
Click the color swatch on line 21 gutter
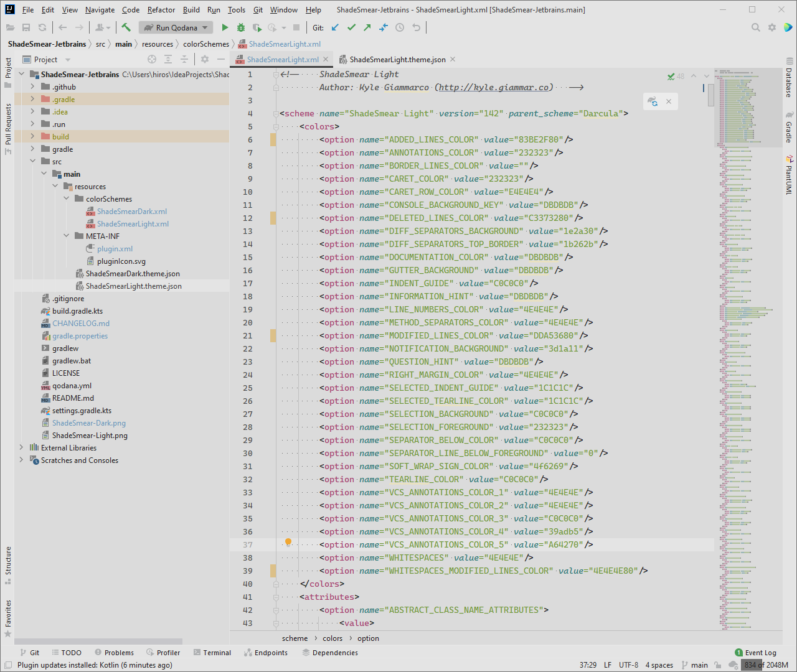(x=273, y=335)
